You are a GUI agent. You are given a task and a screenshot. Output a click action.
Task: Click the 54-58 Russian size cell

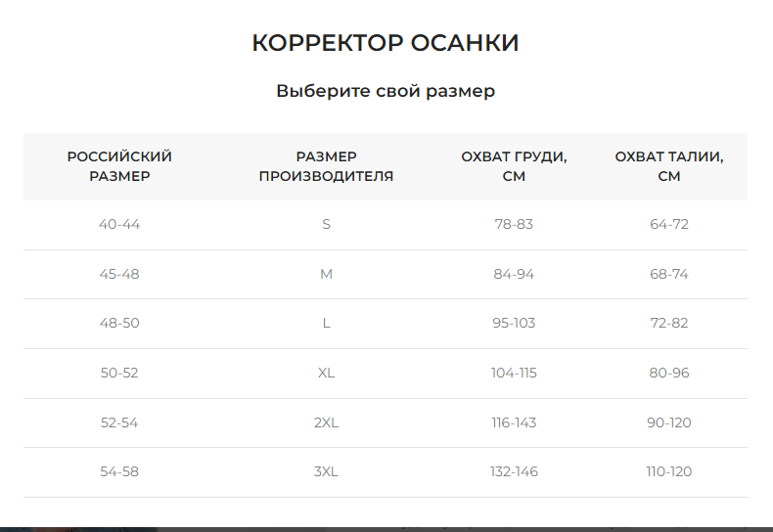(x=119, y=471)
